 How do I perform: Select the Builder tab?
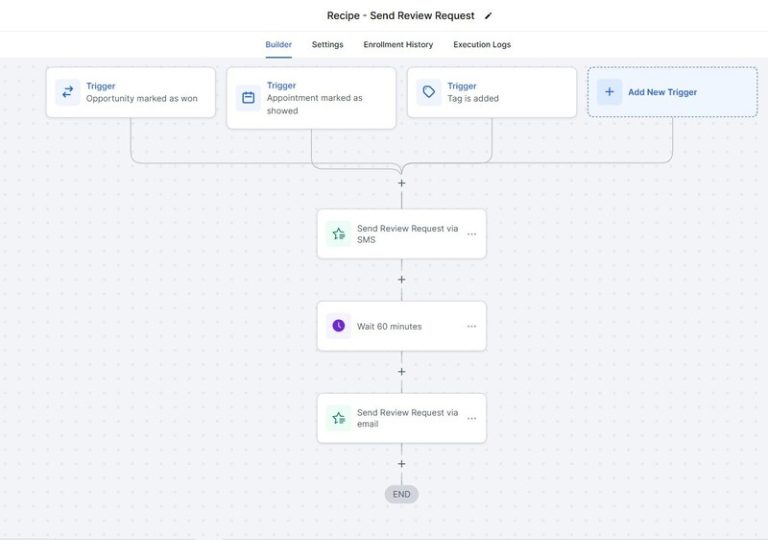(x=278, y=45)
